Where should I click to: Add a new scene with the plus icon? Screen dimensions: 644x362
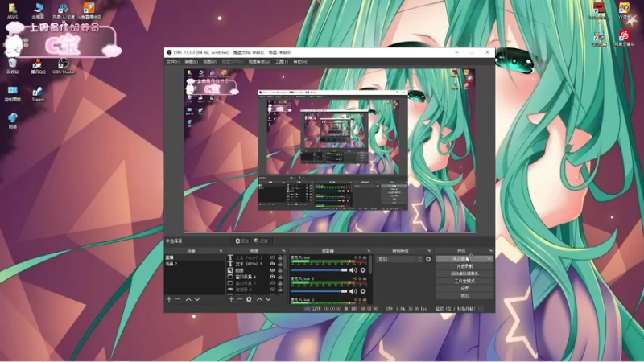(169, 299)
